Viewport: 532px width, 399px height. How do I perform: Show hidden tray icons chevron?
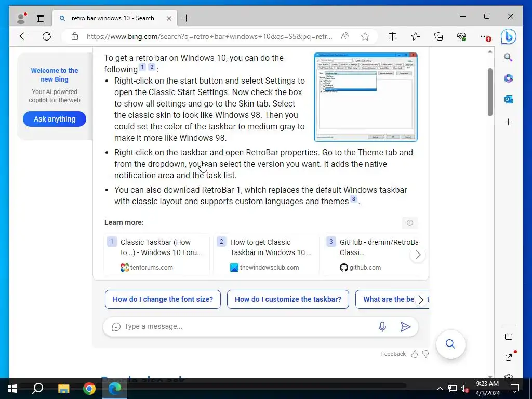[x=440, y=389]
